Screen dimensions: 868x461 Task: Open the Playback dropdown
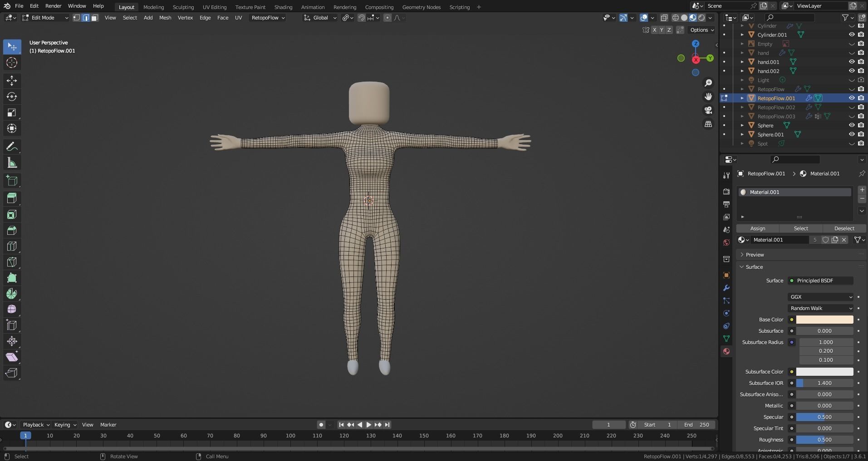pos(36,425)
